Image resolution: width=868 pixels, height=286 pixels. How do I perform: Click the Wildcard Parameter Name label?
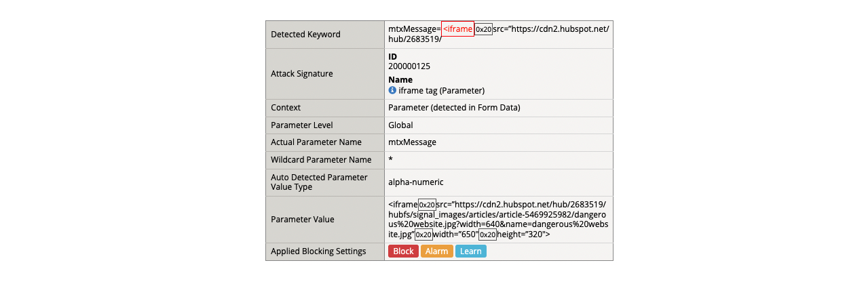point(321,160)
